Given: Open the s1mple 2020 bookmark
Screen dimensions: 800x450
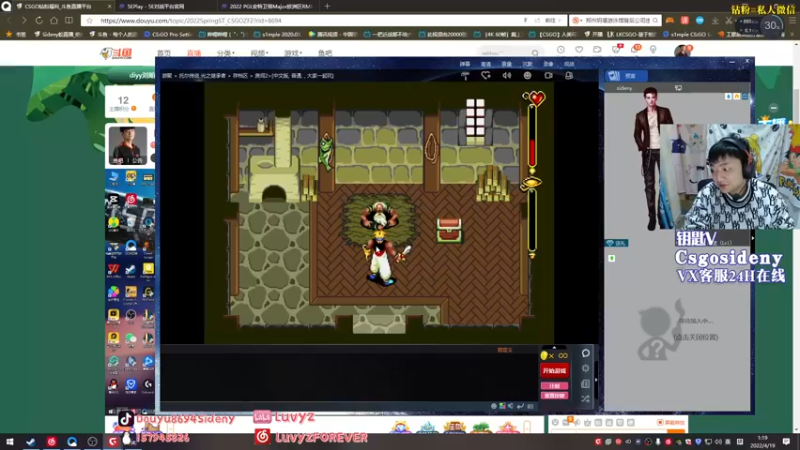Looking at the screenshot, I should [278, 34].
